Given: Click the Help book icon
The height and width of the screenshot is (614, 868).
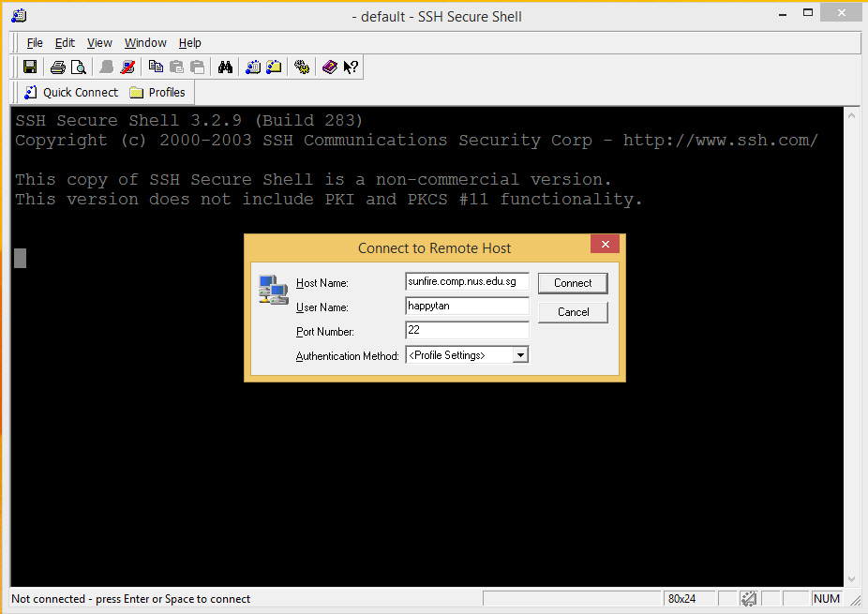Looking at the screenshot, I should tap(329, 67).
